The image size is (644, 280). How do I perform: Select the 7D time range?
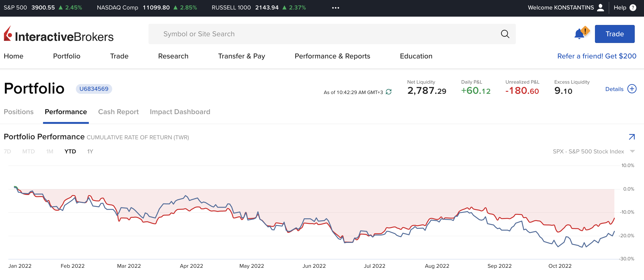coord(7,151)
